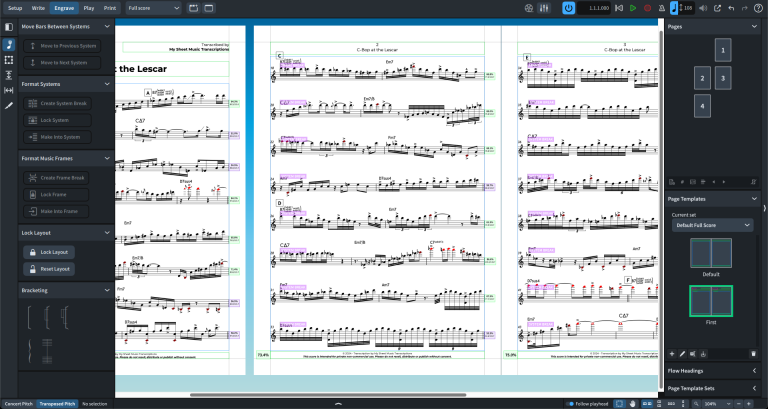
Task: Select the curly brace icon in Bracketing
Action: [29, 351]
